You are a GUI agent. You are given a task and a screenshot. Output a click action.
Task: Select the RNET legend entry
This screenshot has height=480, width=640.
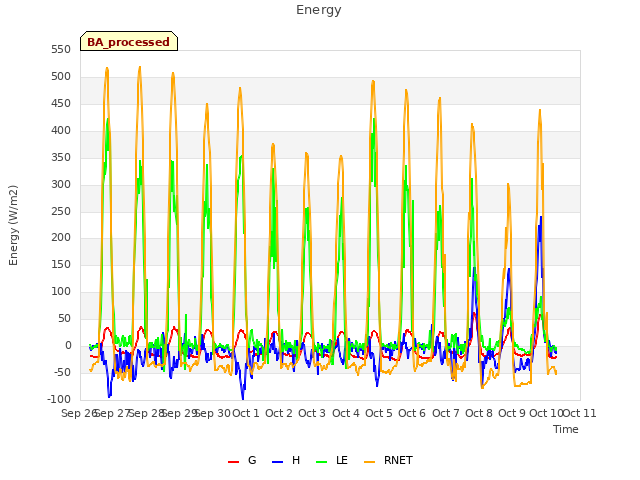(x=388, y=461)
